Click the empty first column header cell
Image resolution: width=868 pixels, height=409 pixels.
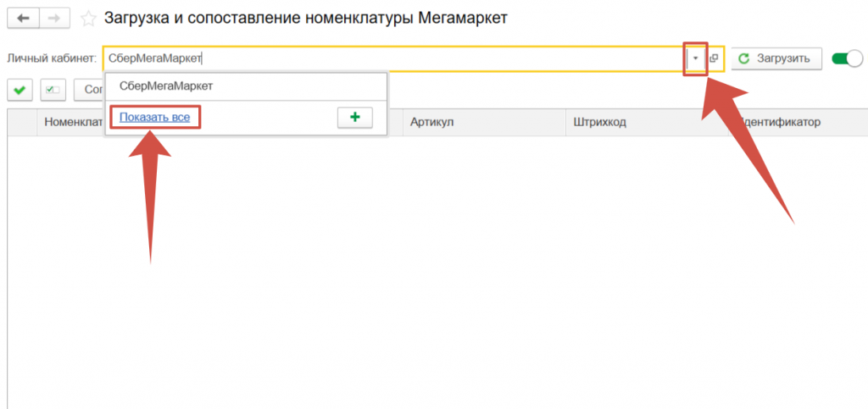click(x=23, y=123)
